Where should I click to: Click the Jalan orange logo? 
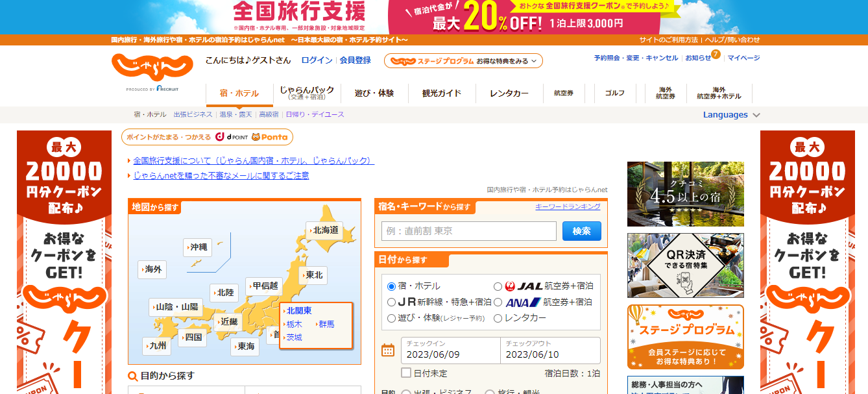coord(152,67)
